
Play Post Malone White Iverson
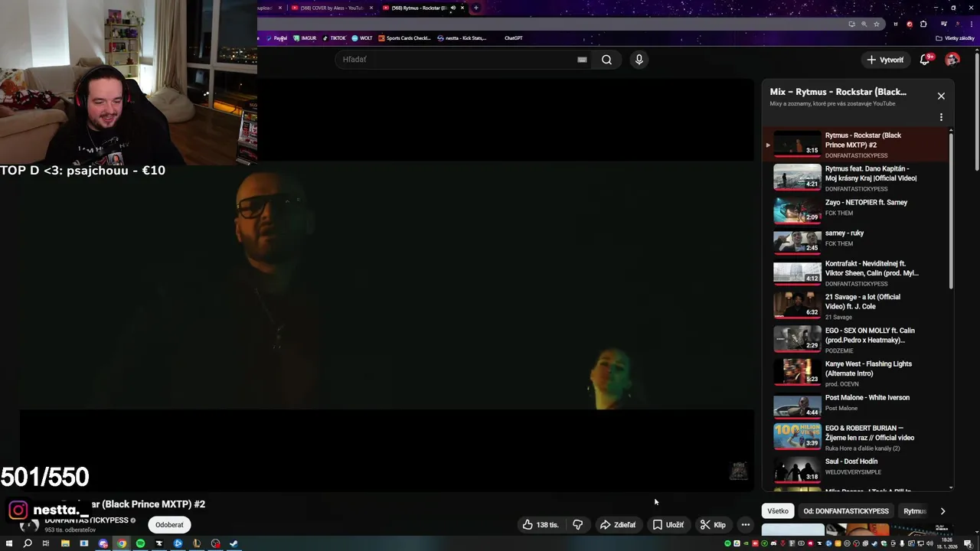point(857,404)
